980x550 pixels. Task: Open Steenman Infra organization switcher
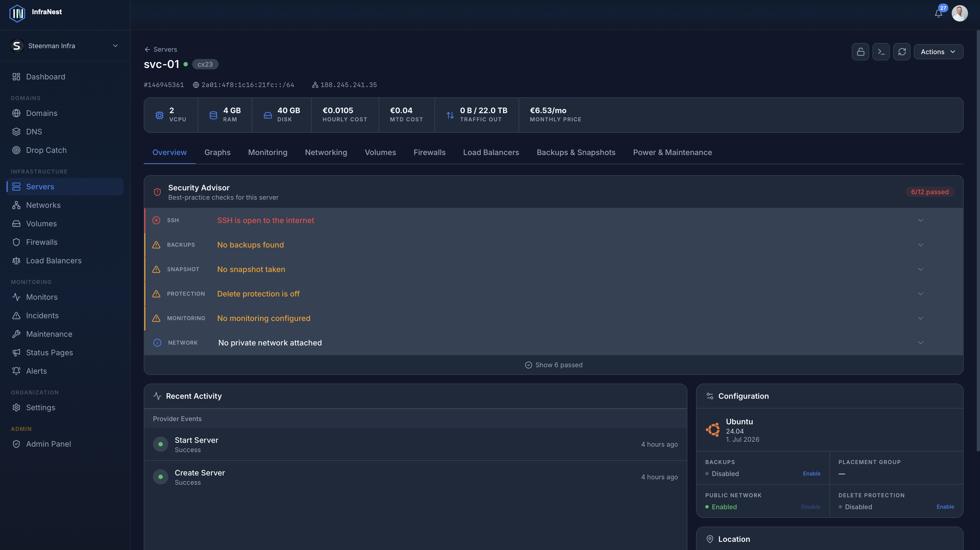click(x=65, y=46)
